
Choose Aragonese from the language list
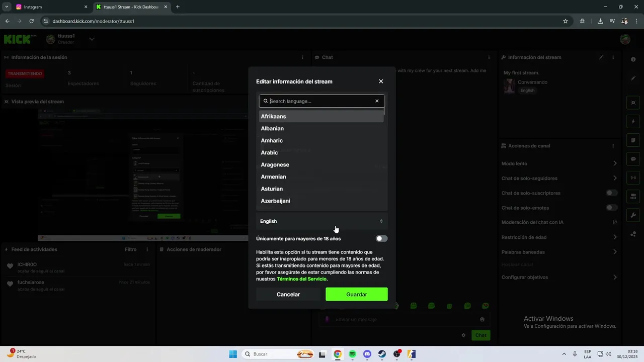pos(321,164)
